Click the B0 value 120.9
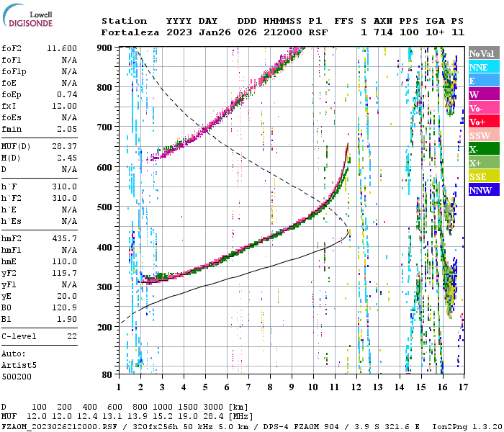The image size is (504, 432). pyautogui.click(x=65, y=307)
